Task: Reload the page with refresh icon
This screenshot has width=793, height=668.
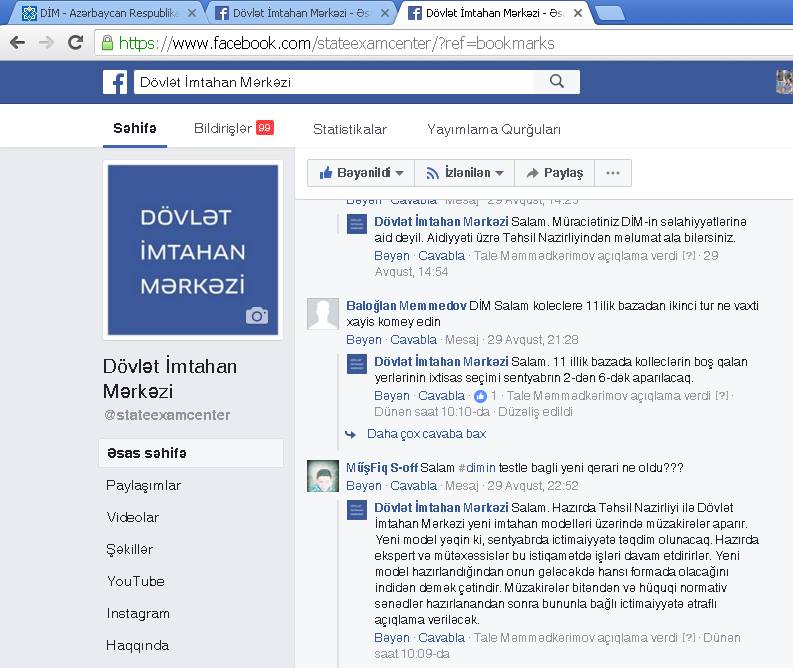Action: coord(76,42)
